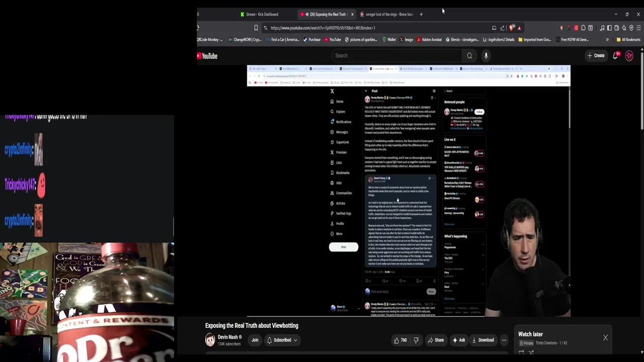Open the ChangeNOW | Cryp... bookmark

(246, 40)
